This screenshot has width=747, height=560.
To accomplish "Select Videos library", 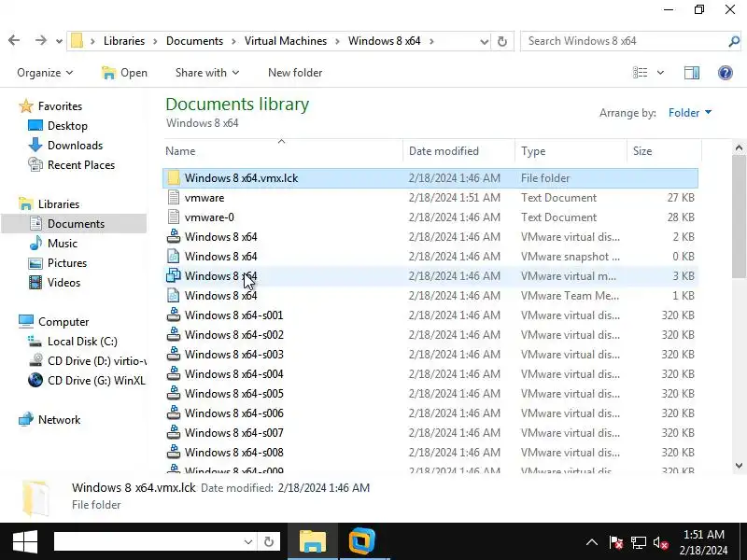I will click(63, 283).
